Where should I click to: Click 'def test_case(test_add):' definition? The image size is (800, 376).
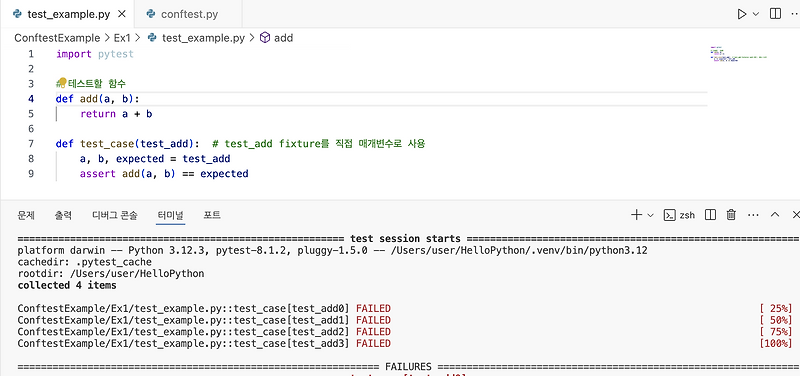(128, 144)
